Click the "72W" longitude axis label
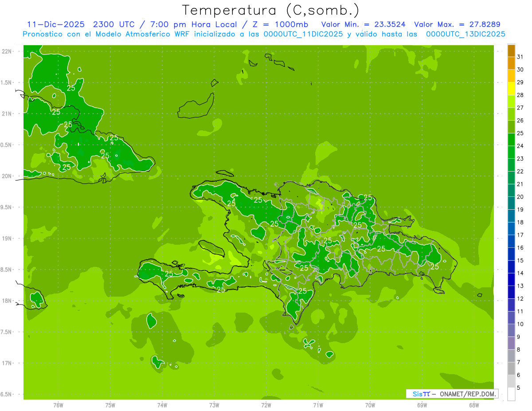The width and height of the screenshot is (532, 411). point(266,405)
